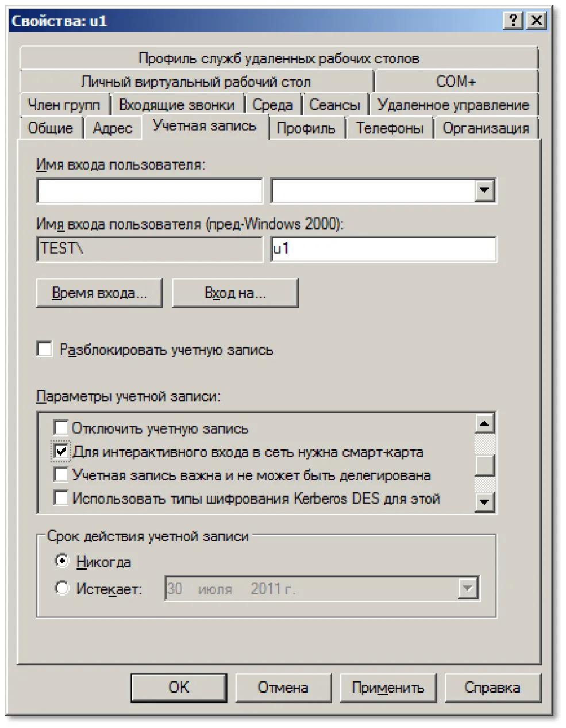Viewport: 566px width, 728px height.
Task: Enable Kerberos DES encryption types option
Action: [x=60, y=498]
